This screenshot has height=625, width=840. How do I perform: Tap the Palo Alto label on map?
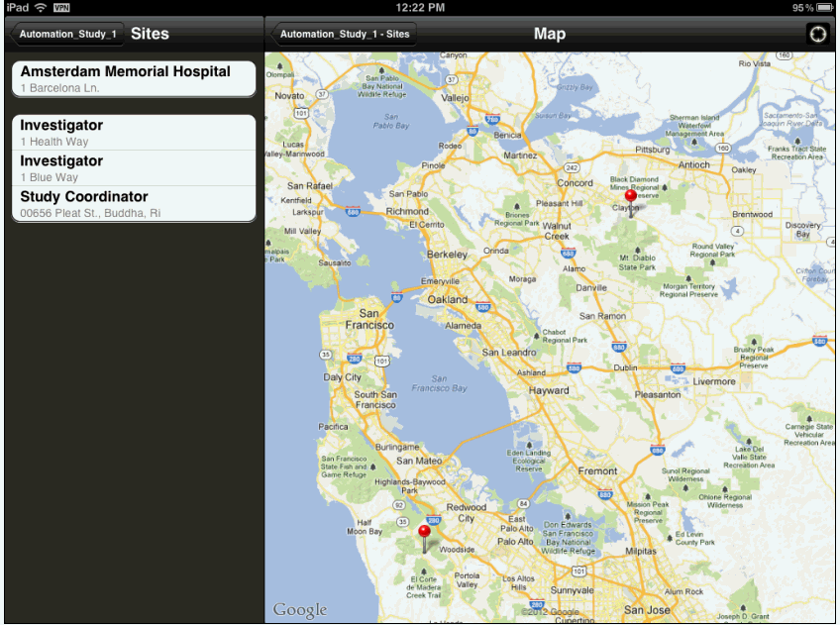pos(515,542)
